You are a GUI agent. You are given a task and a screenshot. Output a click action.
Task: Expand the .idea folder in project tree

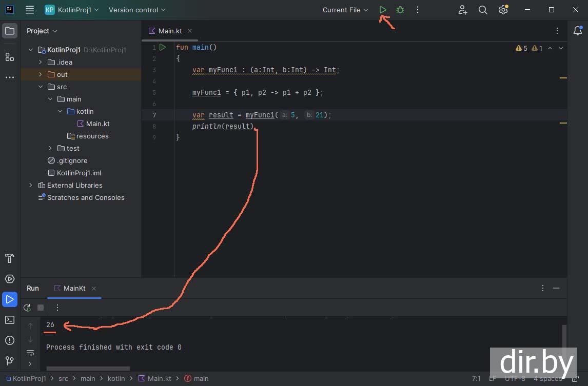41,62
